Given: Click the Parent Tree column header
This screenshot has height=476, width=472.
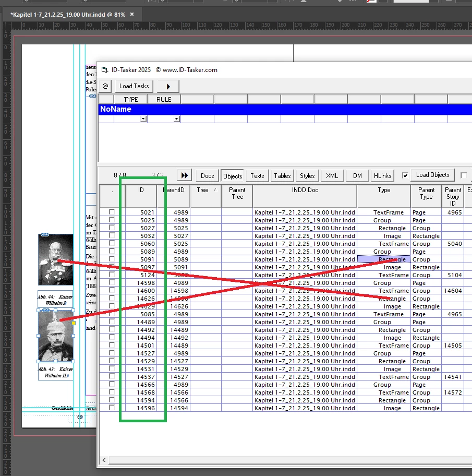Looking at the screenshot, I should coord(237,196).
